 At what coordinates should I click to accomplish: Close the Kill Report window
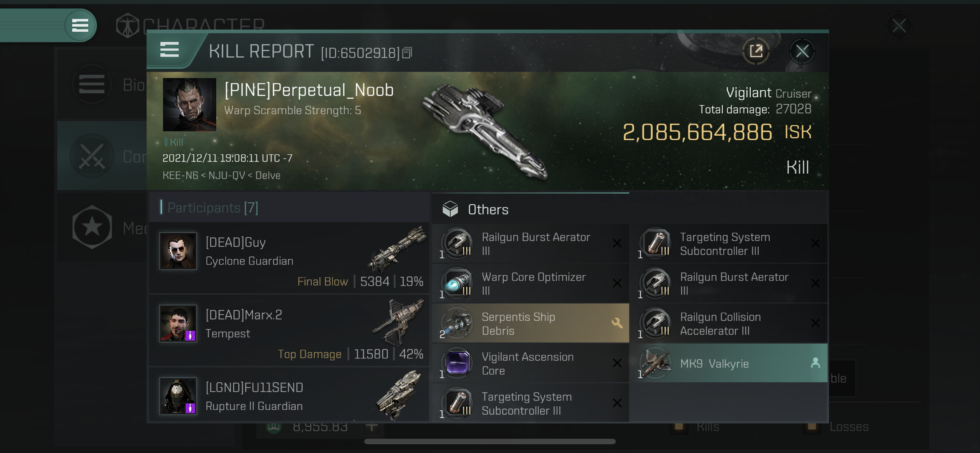(x=802, y=51)
